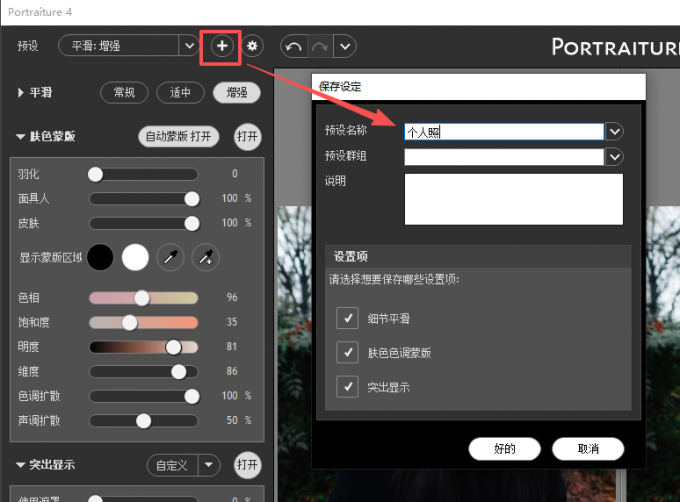Collapse the 肤色蒙版 section
680x502 pixels.
[20, 137]
